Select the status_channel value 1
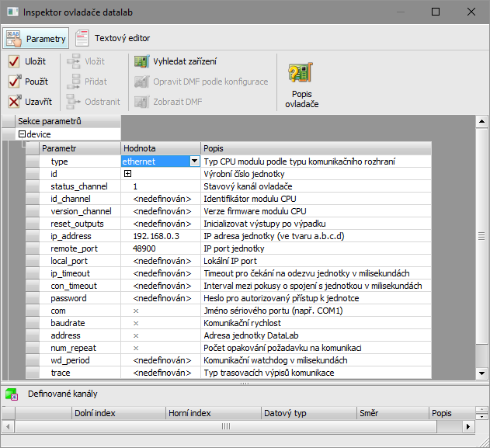Viewport: 490px width, 448px height. [x=161, y=186]
